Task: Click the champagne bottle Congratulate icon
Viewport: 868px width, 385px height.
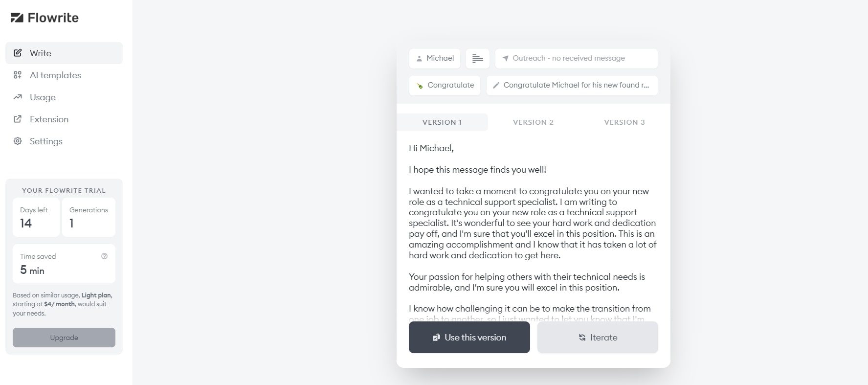Action: click(419, 85)
